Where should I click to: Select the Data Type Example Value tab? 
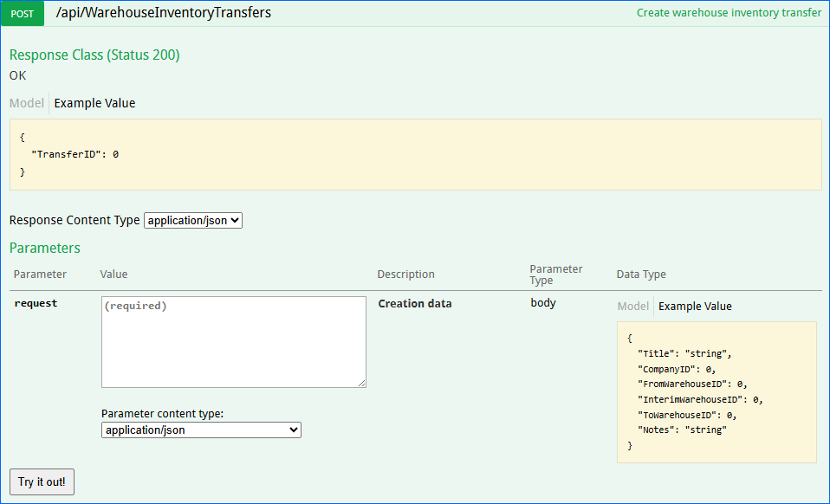[x=695, y=307]
